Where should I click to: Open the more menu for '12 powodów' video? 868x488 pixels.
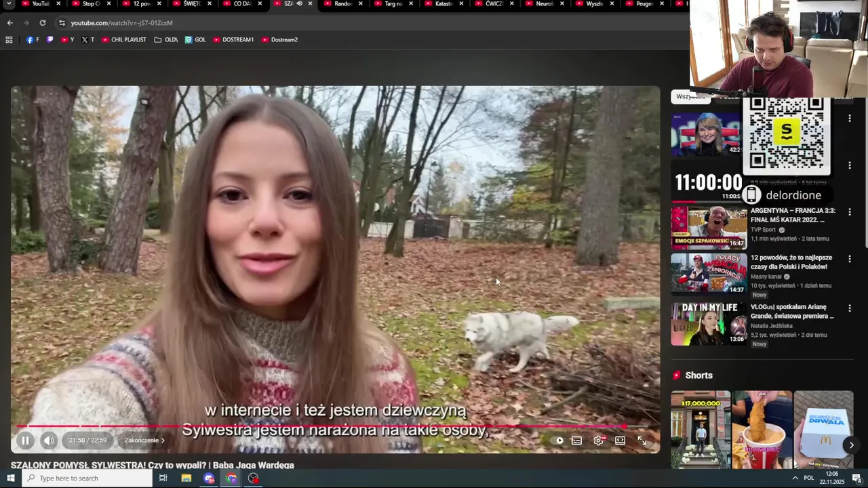[850, 259]
